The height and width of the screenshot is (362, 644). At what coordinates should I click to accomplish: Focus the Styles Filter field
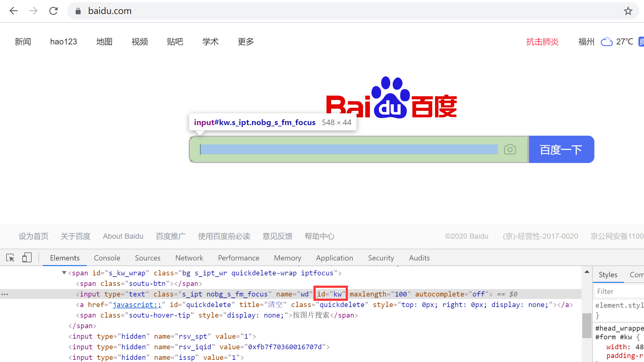(619, 292)
